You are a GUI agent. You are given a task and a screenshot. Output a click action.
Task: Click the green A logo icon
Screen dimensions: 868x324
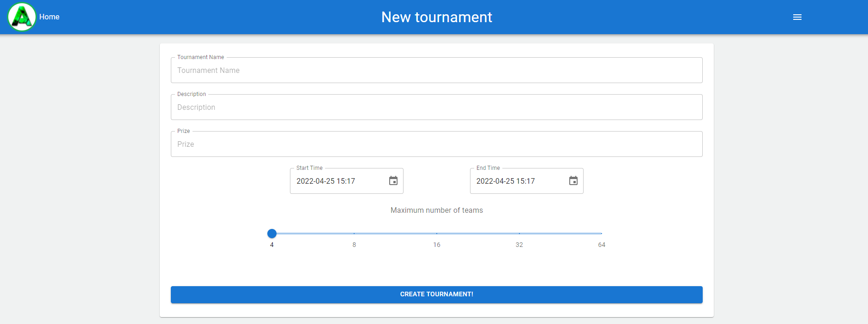click(22, 17)
